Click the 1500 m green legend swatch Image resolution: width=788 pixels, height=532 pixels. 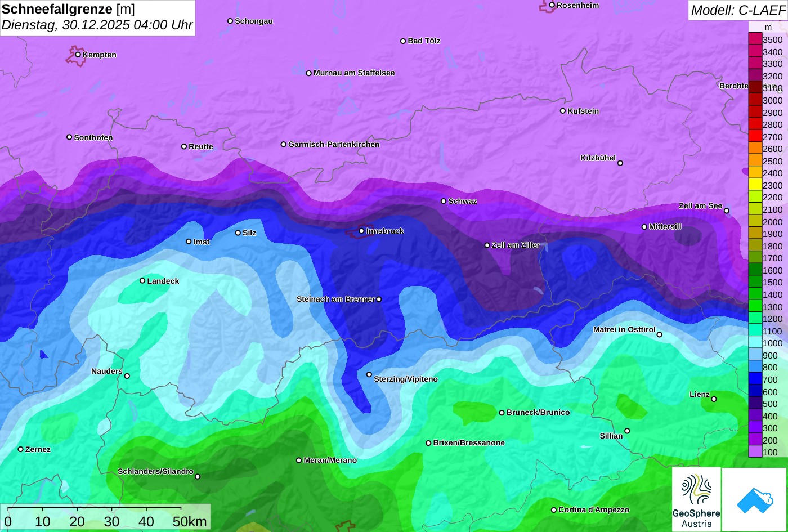pyautogui.click(x=755, y=282)
